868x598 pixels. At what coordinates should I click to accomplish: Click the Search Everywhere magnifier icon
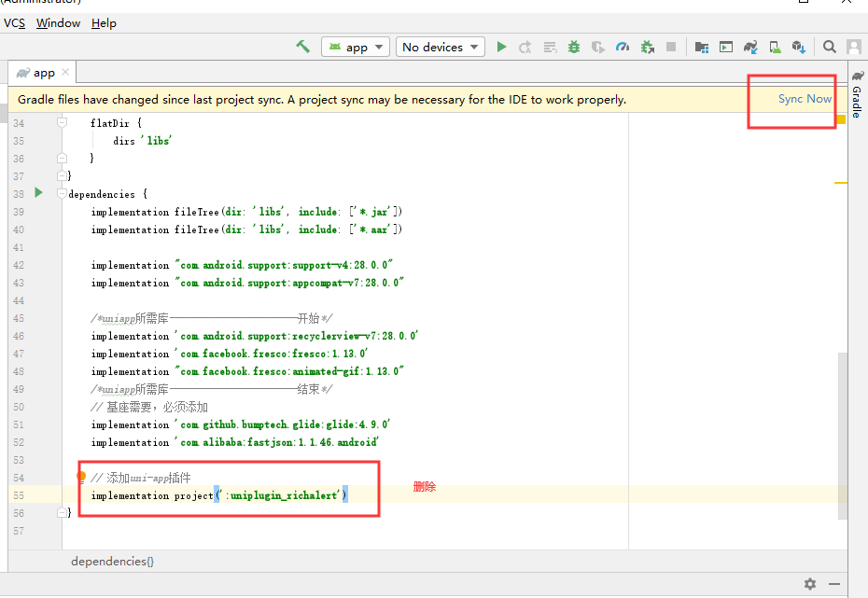coord(829,47)
